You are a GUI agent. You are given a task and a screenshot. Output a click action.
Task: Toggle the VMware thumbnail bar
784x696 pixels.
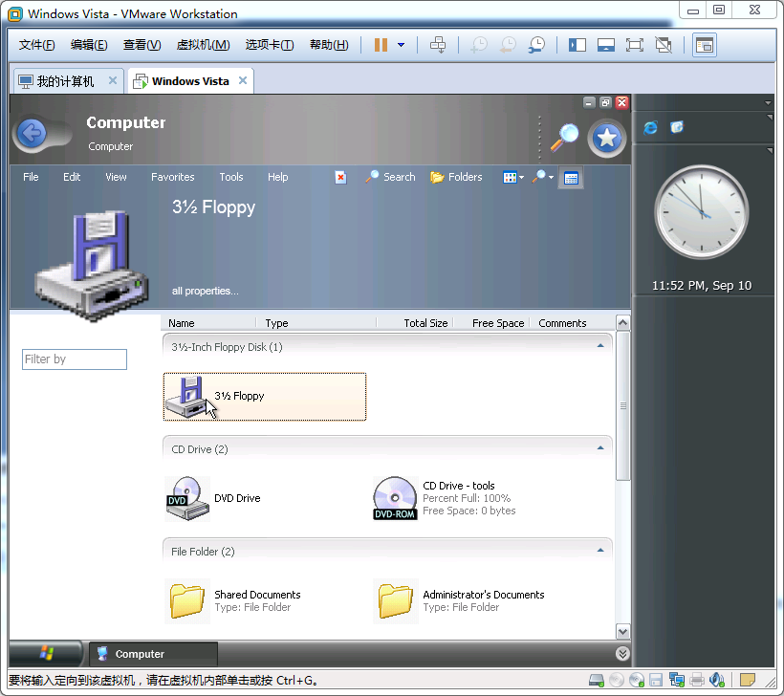tap(606, 45)
